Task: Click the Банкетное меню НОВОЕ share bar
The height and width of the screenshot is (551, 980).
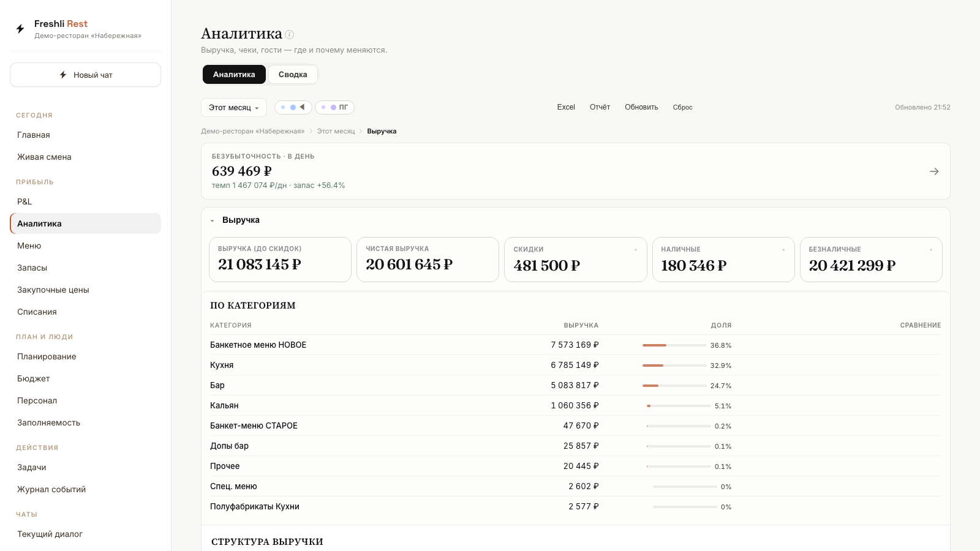Action: (x=674, y=345)
